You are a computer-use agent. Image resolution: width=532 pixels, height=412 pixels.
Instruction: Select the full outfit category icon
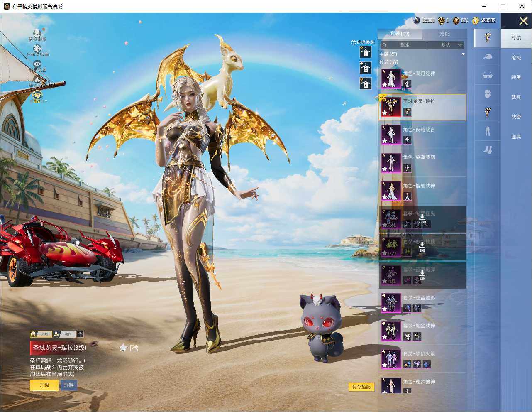pyautogui.click(x=488, y=37)
